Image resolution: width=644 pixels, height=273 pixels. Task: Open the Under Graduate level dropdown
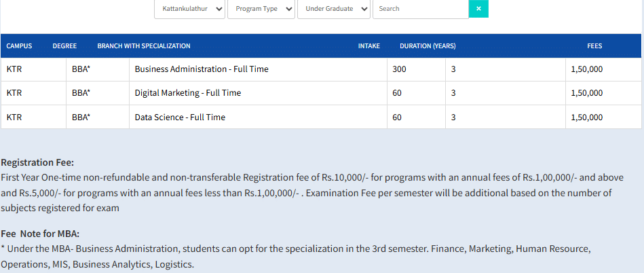click(x=334, y=9)
